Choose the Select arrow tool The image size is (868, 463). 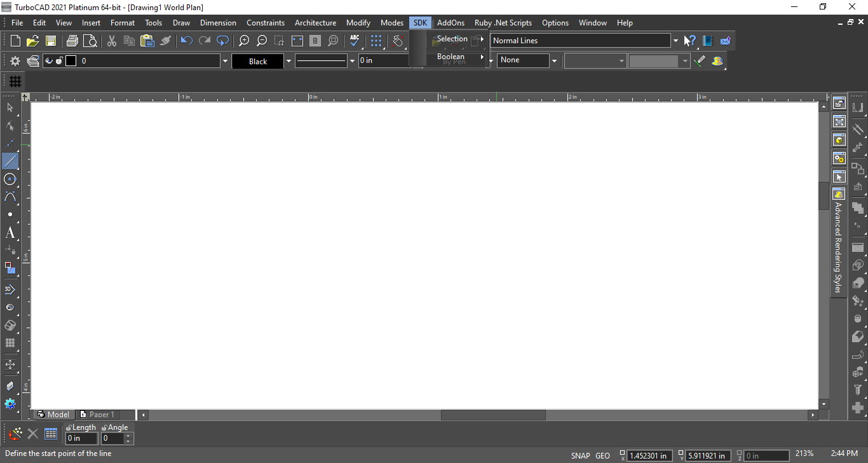[10, 107]
